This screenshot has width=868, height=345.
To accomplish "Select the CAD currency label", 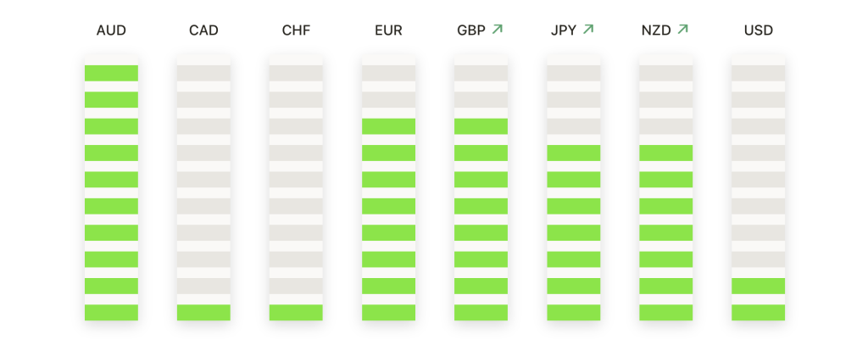I will click(x=203, y=31).
